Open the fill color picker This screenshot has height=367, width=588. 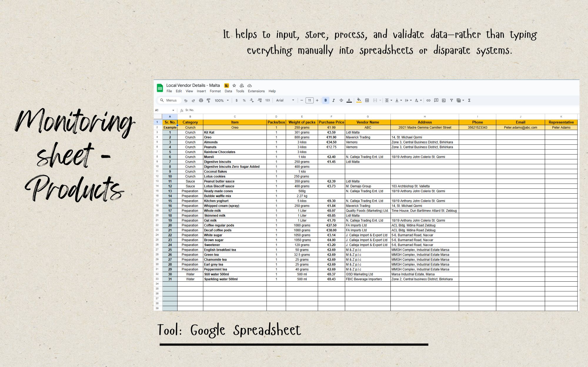(x=359, y=100)
